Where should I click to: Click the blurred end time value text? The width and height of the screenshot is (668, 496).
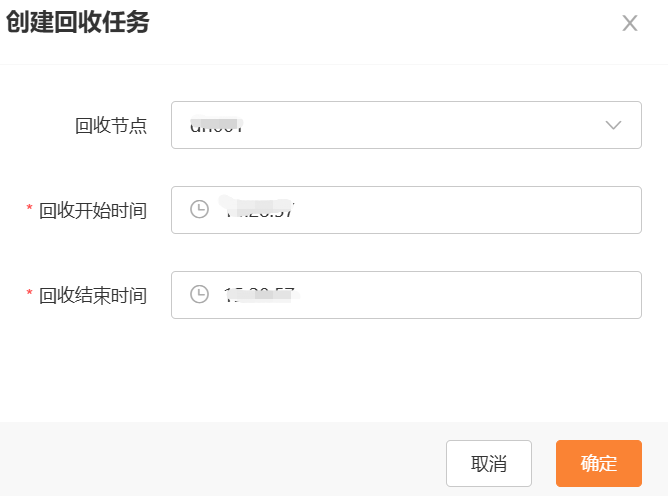point(261,294)
